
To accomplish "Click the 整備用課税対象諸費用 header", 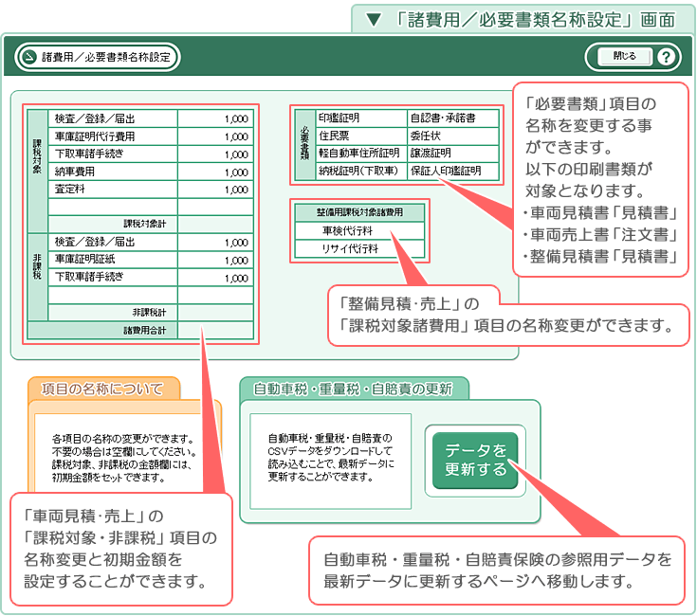I will click(359, 212).
